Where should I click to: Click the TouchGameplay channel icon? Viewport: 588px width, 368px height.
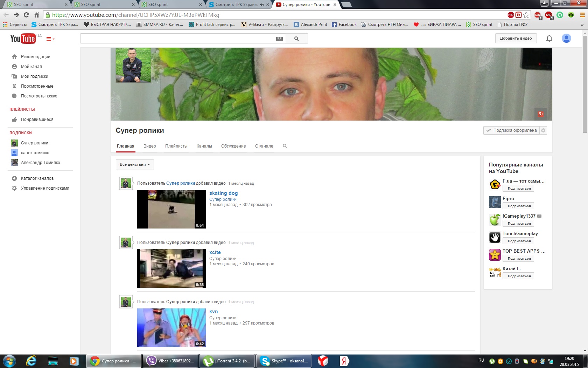point(495,237)
